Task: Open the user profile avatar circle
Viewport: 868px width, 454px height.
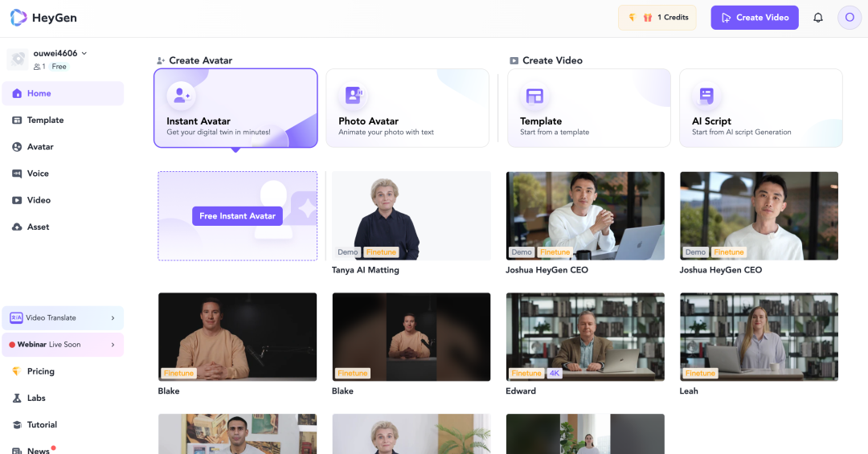Action: pyautogui.click(x=850, y=18)
